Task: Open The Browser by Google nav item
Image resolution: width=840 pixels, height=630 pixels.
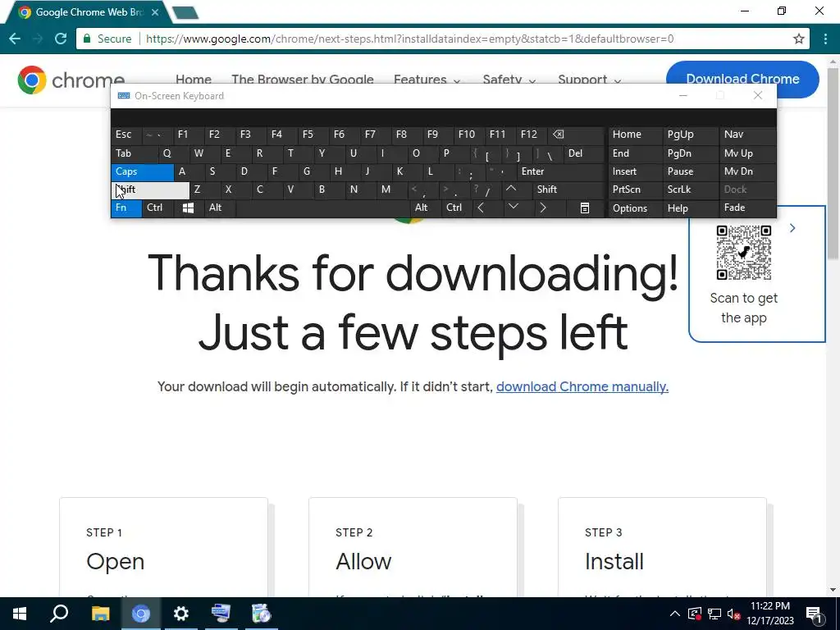Action: click(303, 80)
